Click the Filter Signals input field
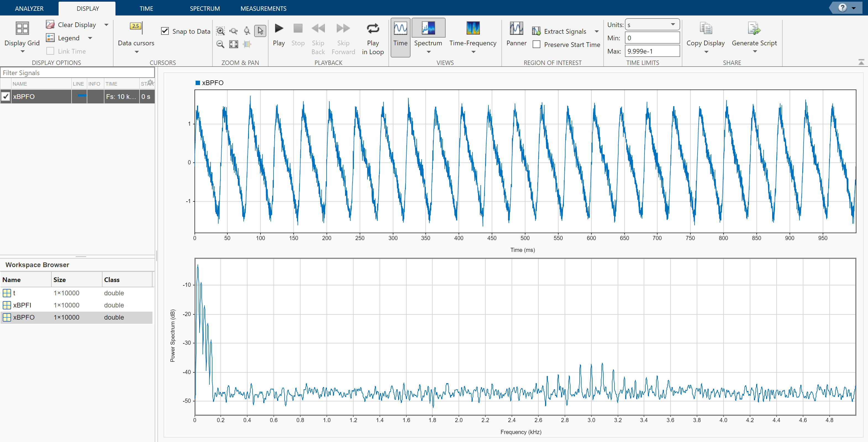868x442 pixels. click(78, 73)
